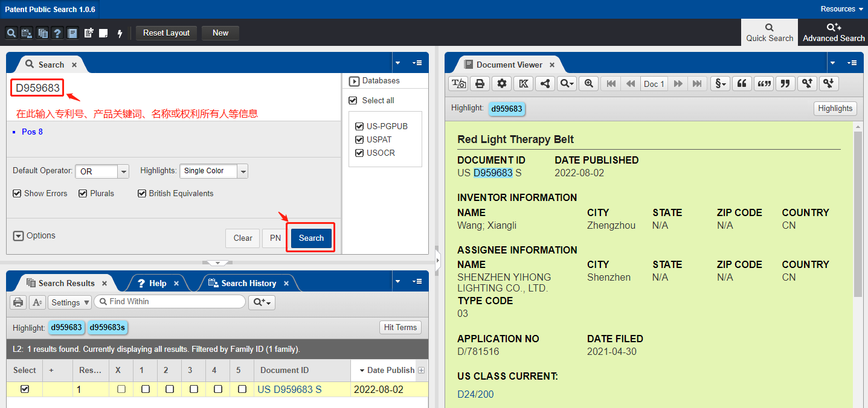
Task: Click the opening quote mark icon
Action: [742, 84]
